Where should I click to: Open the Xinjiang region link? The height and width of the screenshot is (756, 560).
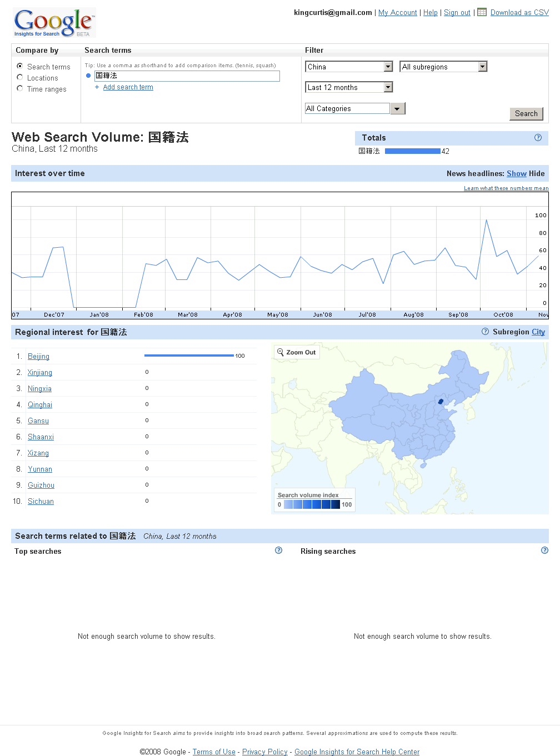coord(40,373)
